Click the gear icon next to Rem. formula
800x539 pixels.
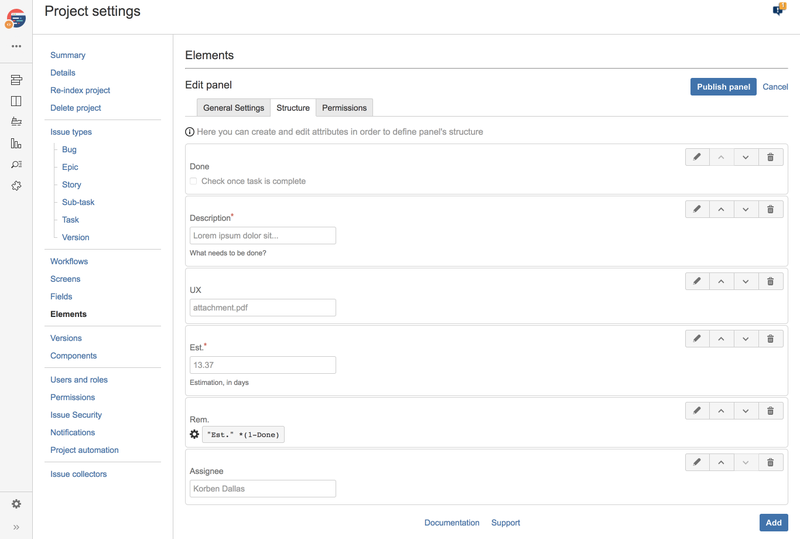tap(195, 434)
